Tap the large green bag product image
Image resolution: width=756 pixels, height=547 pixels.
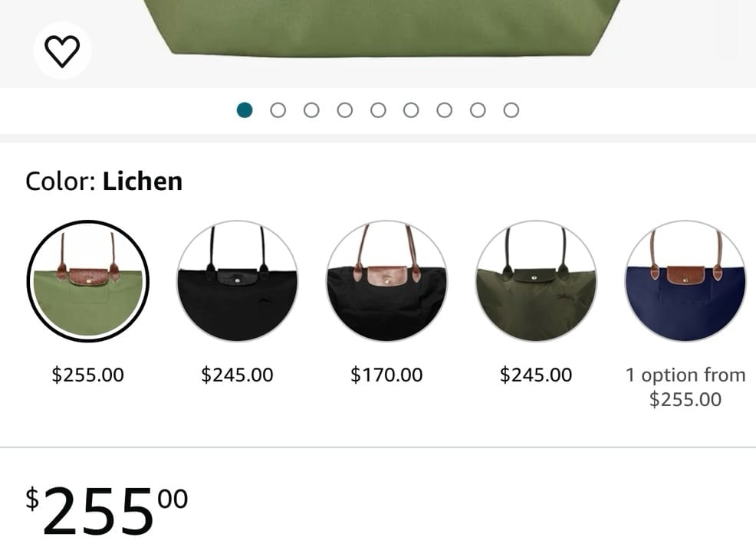tap(381, 28)
